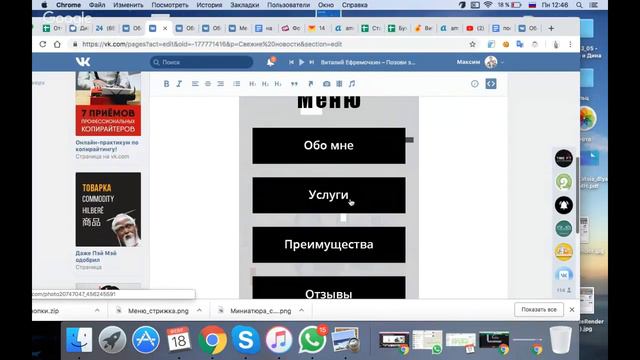This screenshot has width=640, height=360.
Task: Open 'Даже Пай Мэй одобрил' link
Action: (x=96, y=256)
